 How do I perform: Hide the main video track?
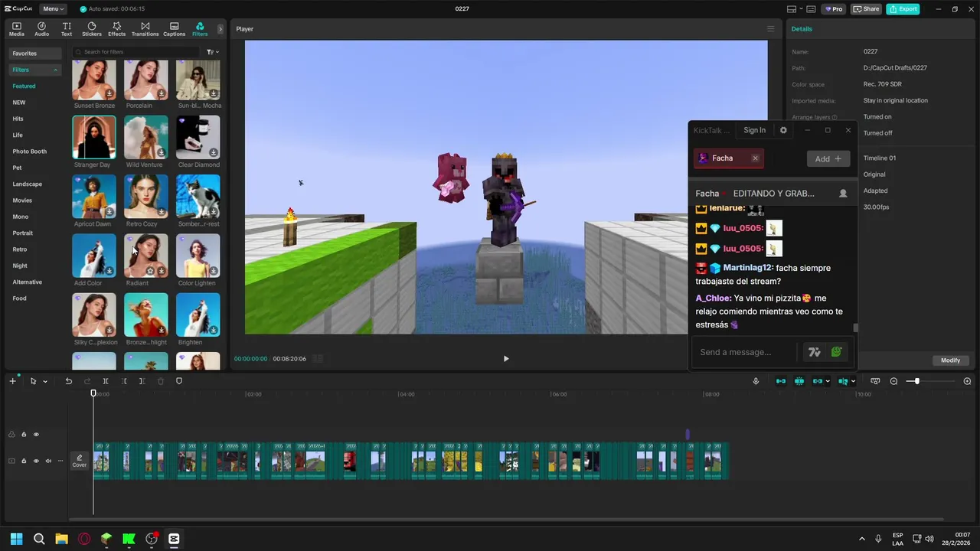[x=36, y=461]
